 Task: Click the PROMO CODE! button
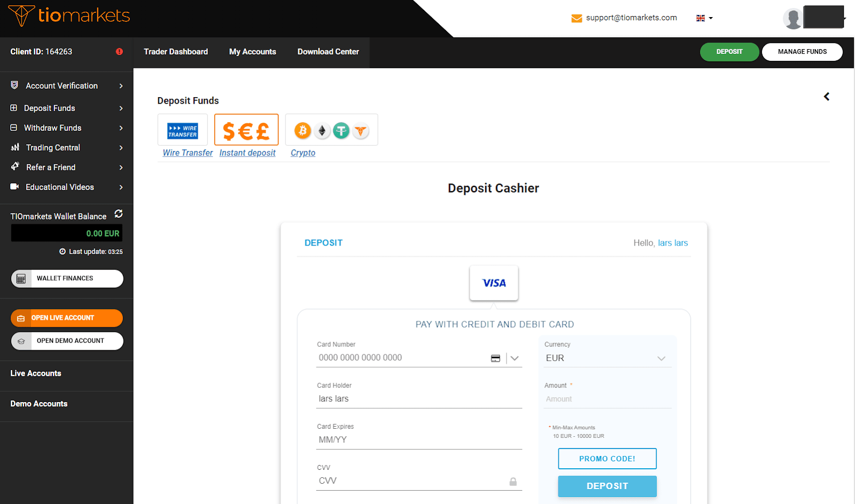click(x=607, y=459)
